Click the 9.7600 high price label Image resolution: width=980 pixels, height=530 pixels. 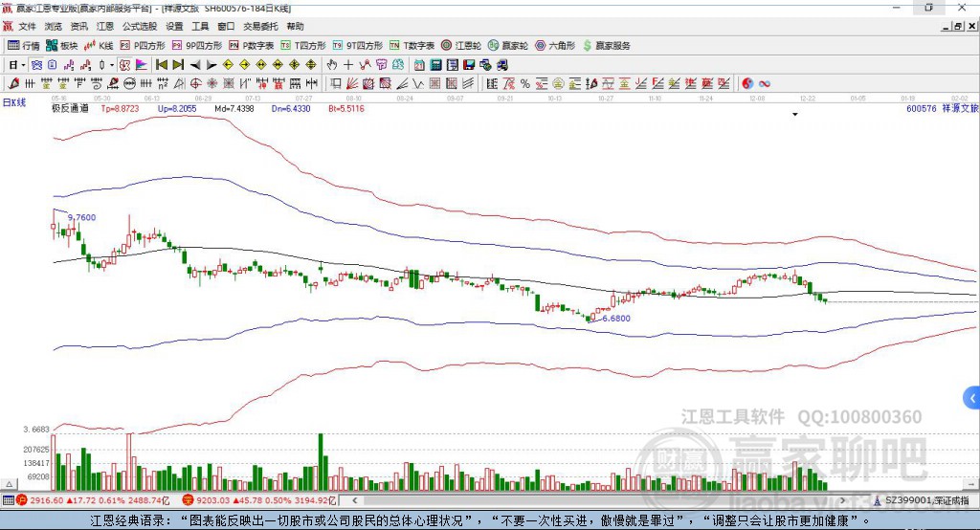click(x=82, y=217)
